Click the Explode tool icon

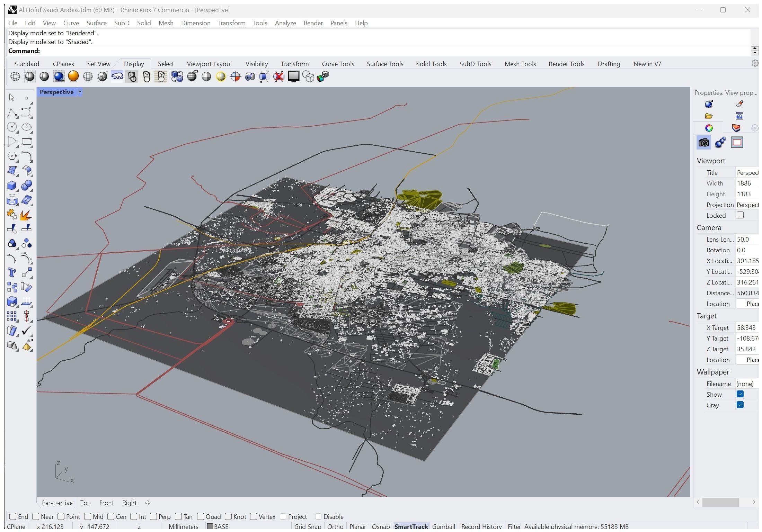[27, 215]
